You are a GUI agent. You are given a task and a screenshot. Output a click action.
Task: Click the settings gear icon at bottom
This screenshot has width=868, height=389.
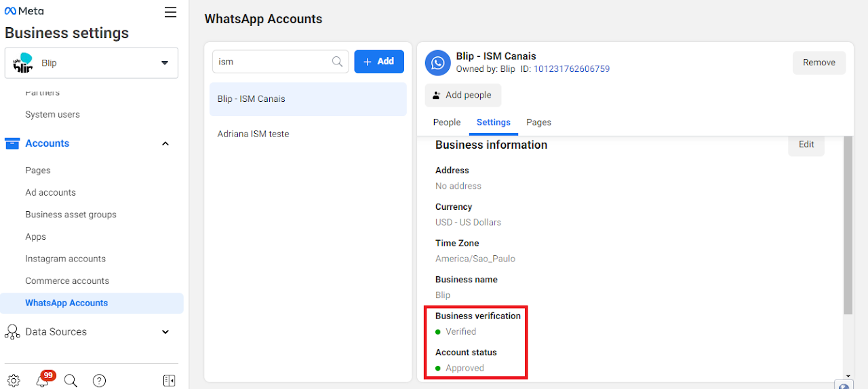click(x=14, y=381)
